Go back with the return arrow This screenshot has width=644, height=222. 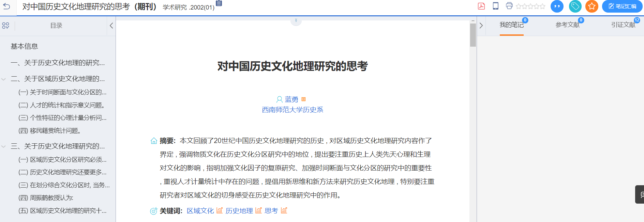coord(6,6)
